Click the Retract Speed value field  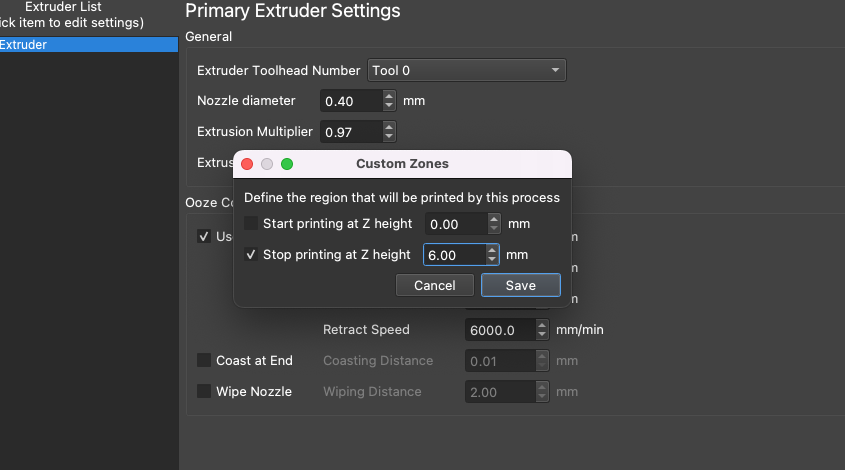click(501, 330)
